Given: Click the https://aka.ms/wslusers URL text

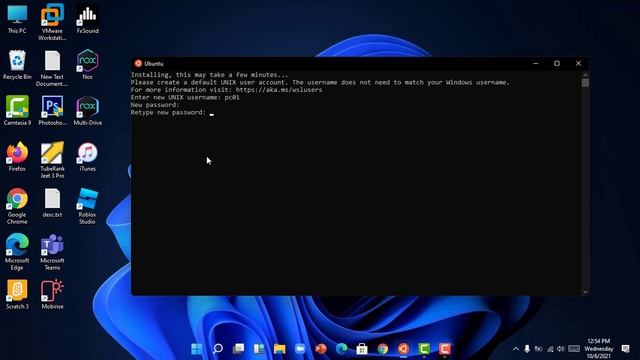Looking at the screenshot, I should click(279, 90).
